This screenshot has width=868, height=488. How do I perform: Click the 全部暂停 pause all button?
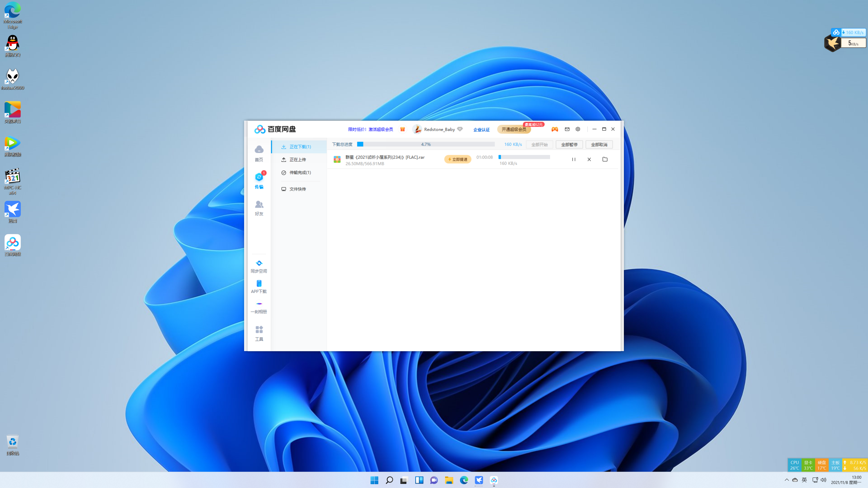(x=569, y=145)
